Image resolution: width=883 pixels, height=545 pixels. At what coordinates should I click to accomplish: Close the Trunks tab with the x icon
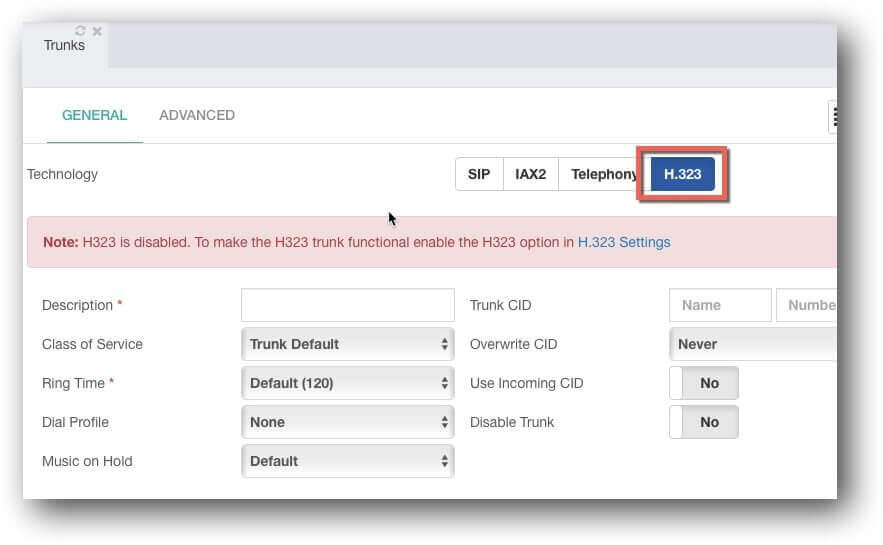pyautogui.click(x=97, y=31)
